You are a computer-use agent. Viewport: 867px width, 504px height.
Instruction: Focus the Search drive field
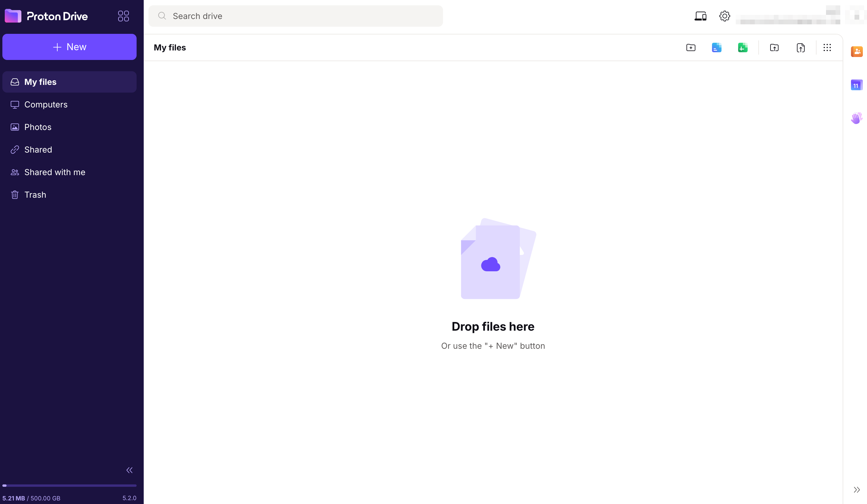[296, 16]
